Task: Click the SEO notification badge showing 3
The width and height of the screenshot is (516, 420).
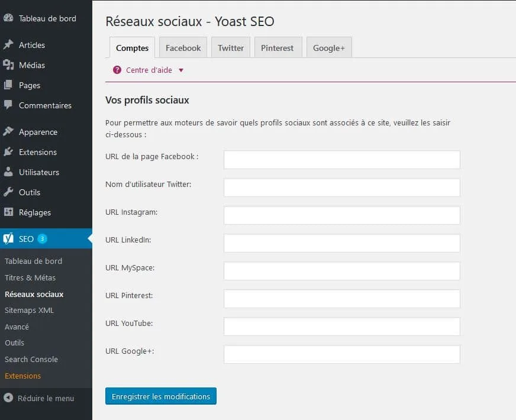Action: point(42,239)
